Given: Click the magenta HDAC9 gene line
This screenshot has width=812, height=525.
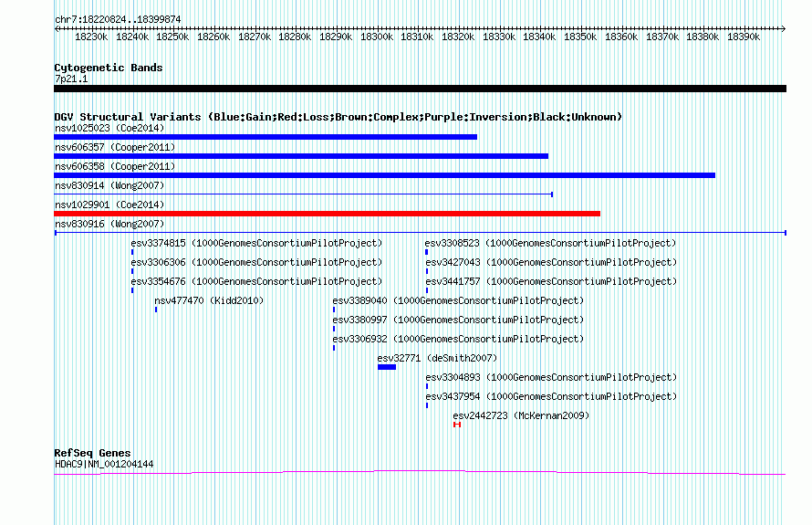Looking at the screenshot, I should pos(420,472).
